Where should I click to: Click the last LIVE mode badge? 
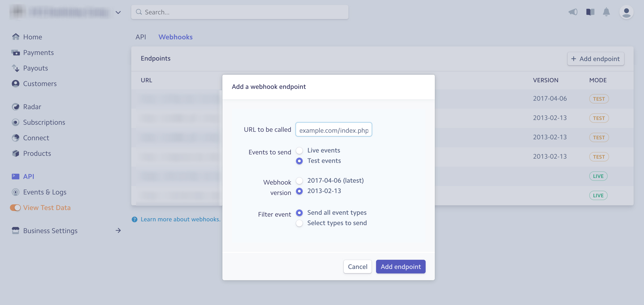pyautogui.click(x=598, y=195)
